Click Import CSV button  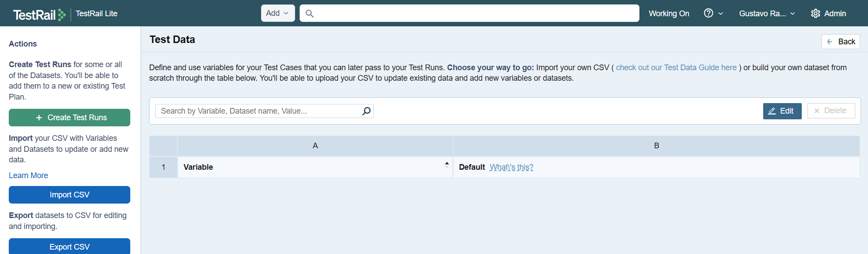[69, 195]
